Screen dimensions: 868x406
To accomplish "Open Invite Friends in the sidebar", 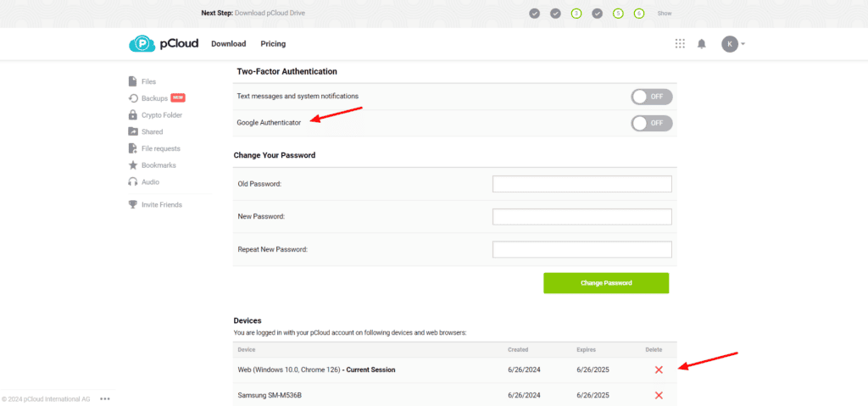I will [x=162, y=204].
